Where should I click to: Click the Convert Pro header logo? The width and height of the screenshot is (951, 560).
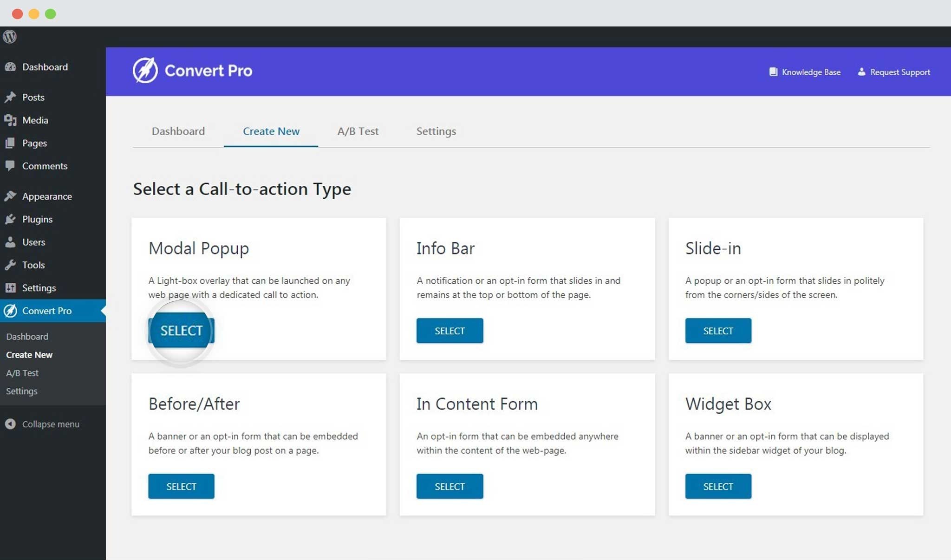click(x=192, y=71)
